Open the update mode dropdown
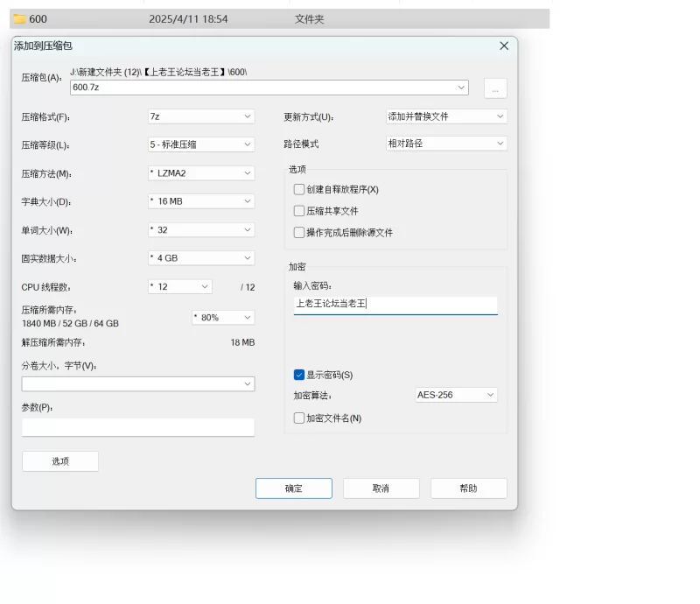Screen dimensions: 700x604 pyautogui.click(x=446, y=116)
